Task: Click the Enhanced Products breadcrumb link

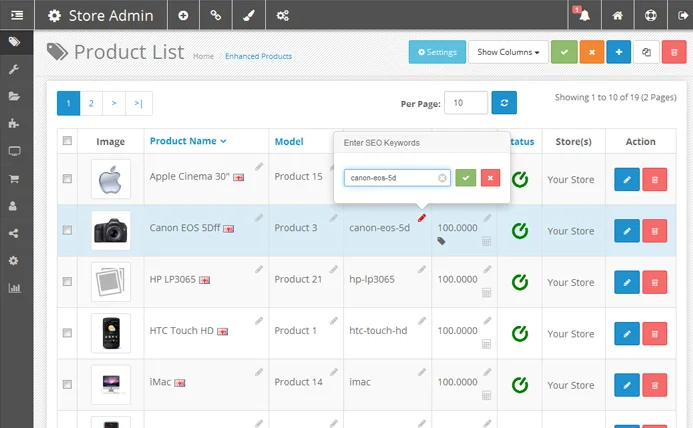Action: (x=259, y=56)
